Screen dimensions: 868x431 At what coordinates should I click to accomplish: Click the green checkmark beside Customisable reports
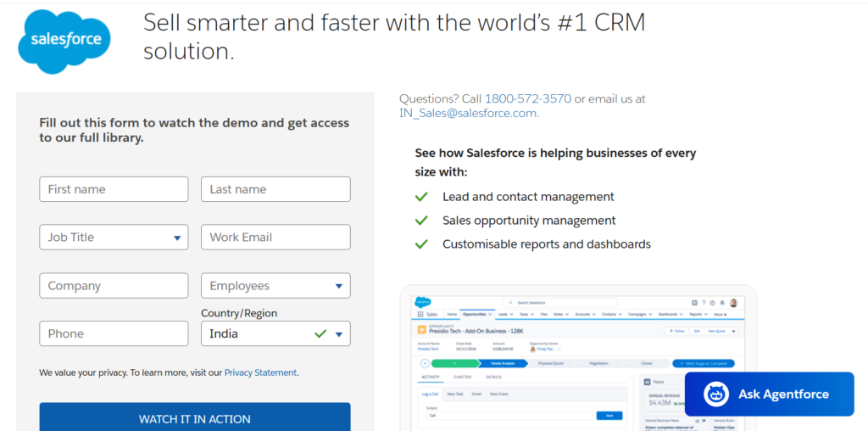[422, 244]
